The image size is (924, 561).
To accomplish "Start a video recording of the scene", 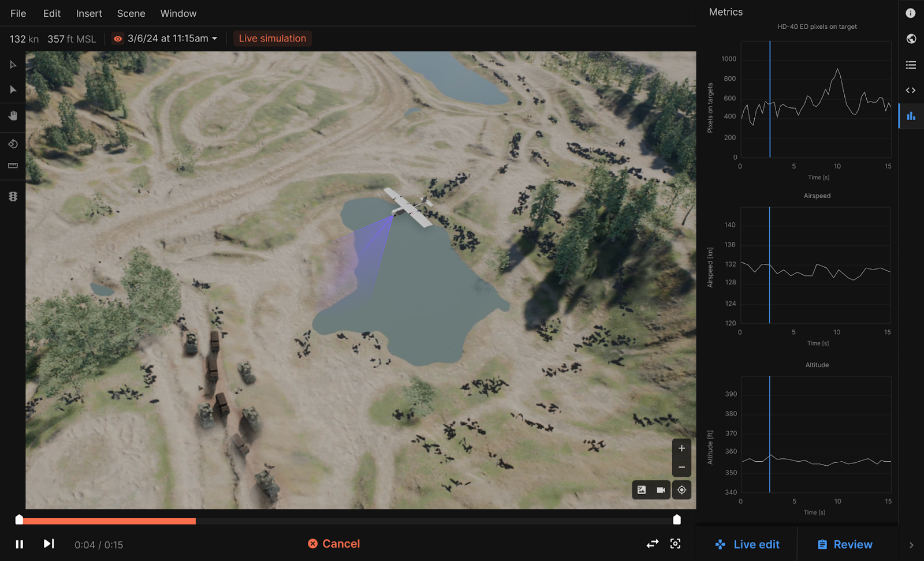I will click(661, 489).
